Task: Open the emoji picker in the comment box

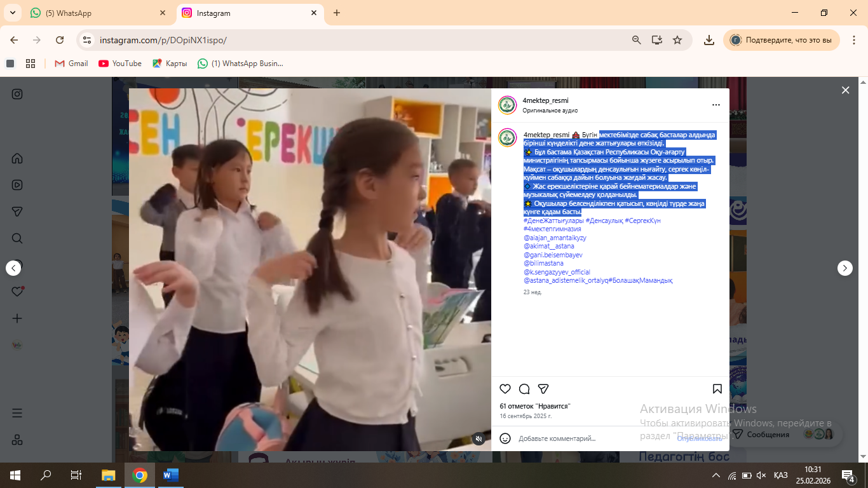Action: click(x=505, y=438)
